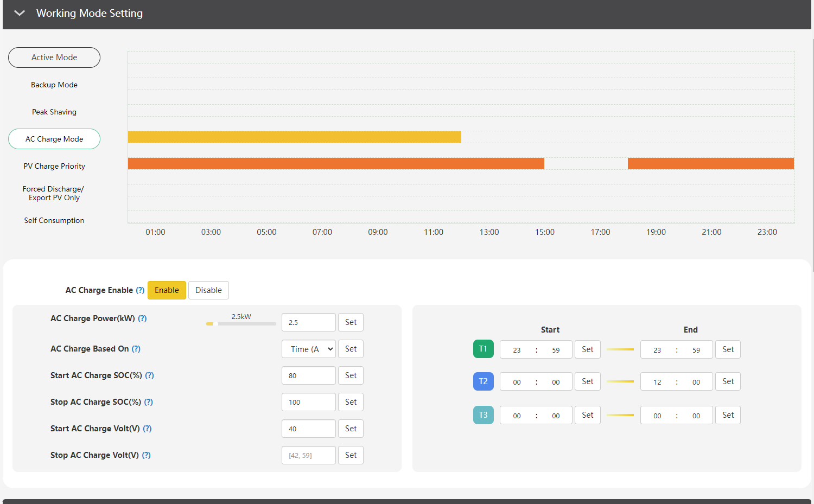
Task: Show help for Stop AC Charge SOC(%)
Action: [x=149, y=402]
